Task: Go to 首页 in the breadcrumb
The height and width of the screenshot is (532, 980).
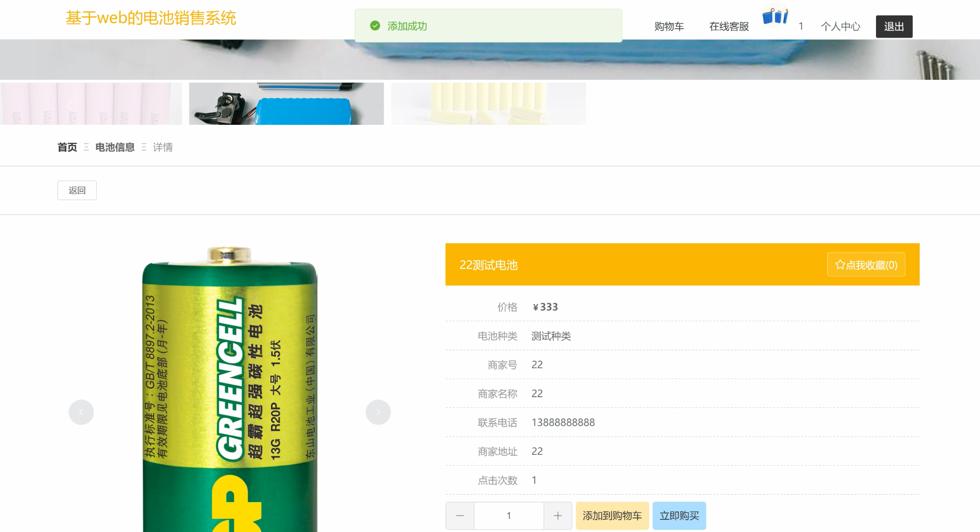Action: [67, 147]
